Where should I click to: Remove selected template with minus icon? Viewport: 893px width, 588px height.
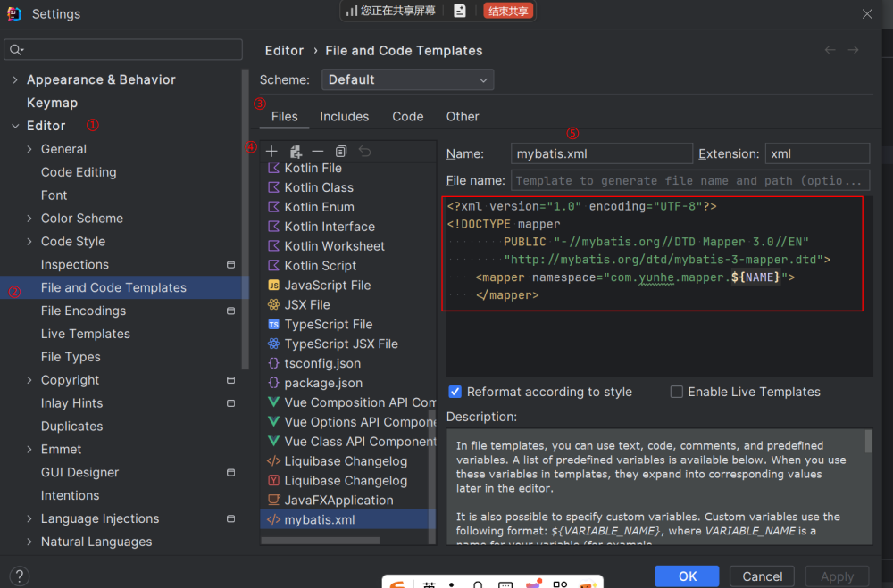[318, 152]
